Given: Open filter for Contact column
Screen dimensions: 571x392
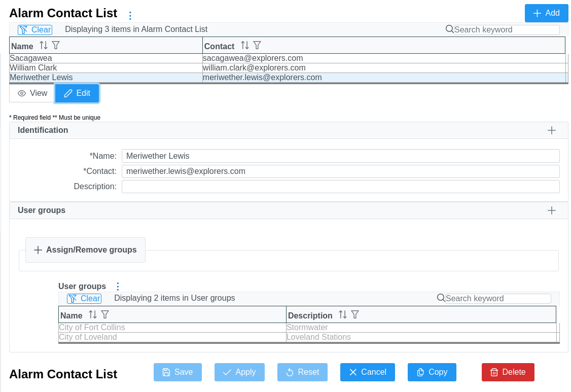Looking at the screenshot, I should 257,46.
